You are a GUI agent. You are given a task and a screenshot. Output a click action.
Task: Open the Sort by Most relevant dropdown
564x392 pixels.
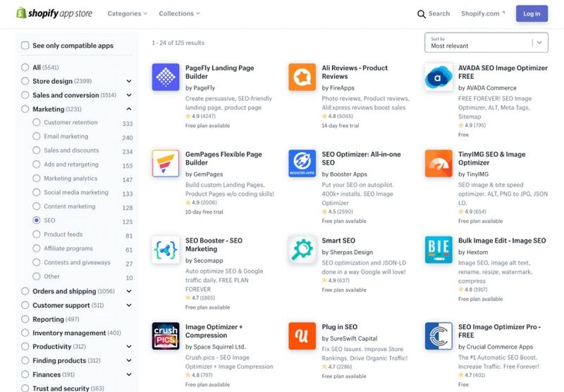486,42
